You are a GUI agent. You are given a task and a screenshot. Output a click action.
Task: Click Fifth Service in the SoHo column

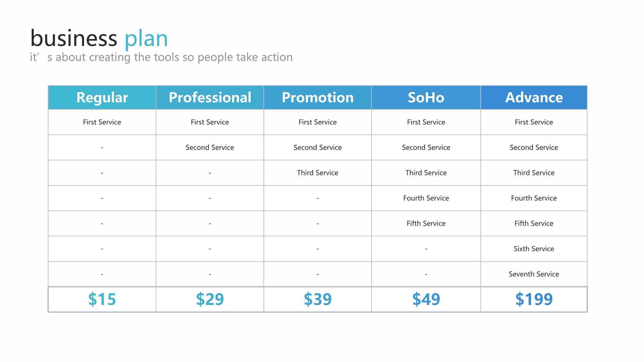tap(426, 223)
